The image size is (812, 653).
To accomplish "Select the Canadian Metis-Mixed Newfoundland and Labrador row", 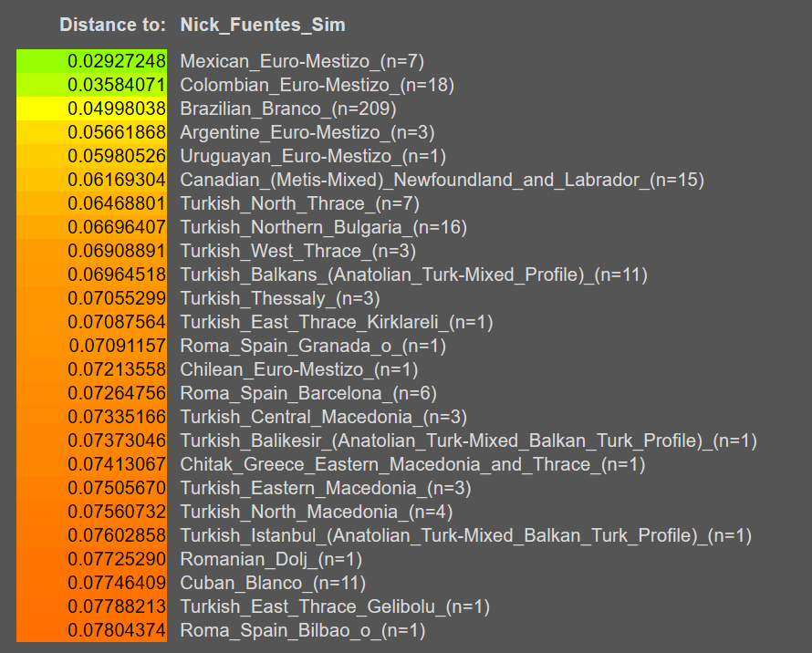I will (442, 180).
